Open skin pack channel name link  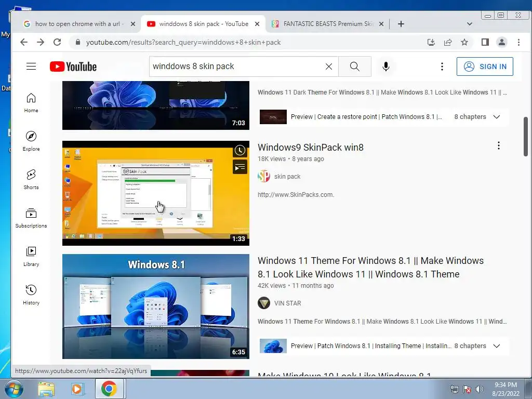pos(287,177)
